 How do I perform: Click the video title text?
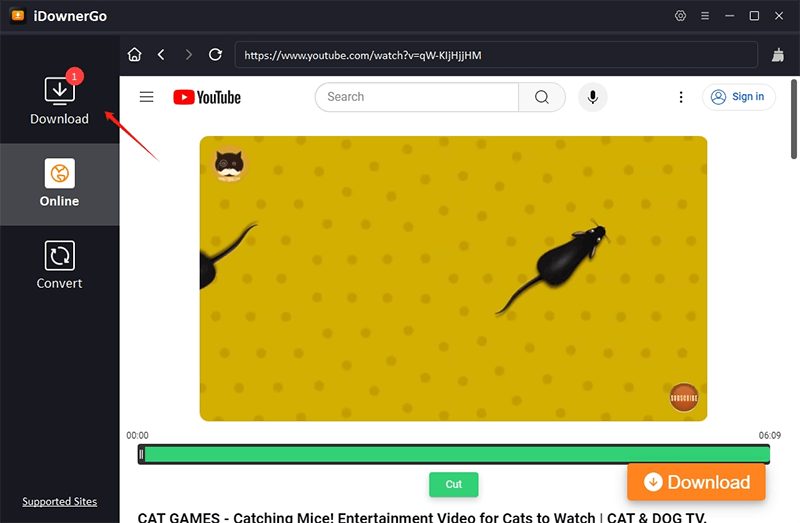pyautogui.click(x=422, y=517)
